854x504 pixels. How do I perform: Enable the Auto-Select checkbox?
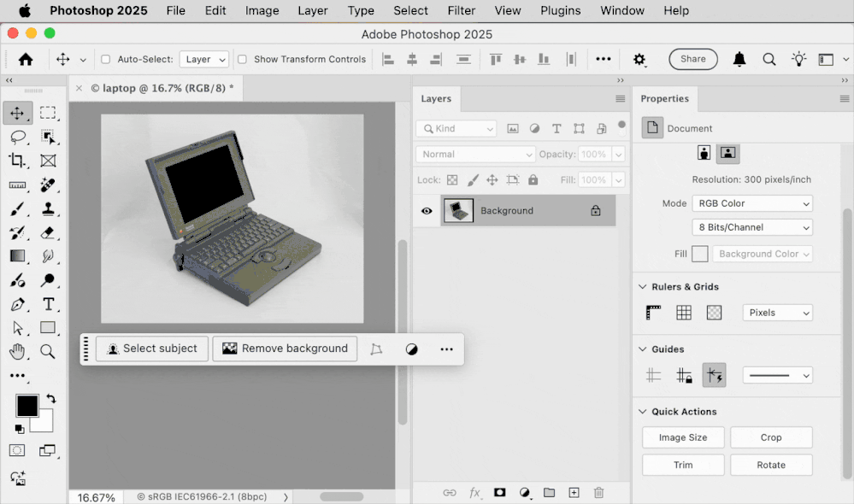106,60
